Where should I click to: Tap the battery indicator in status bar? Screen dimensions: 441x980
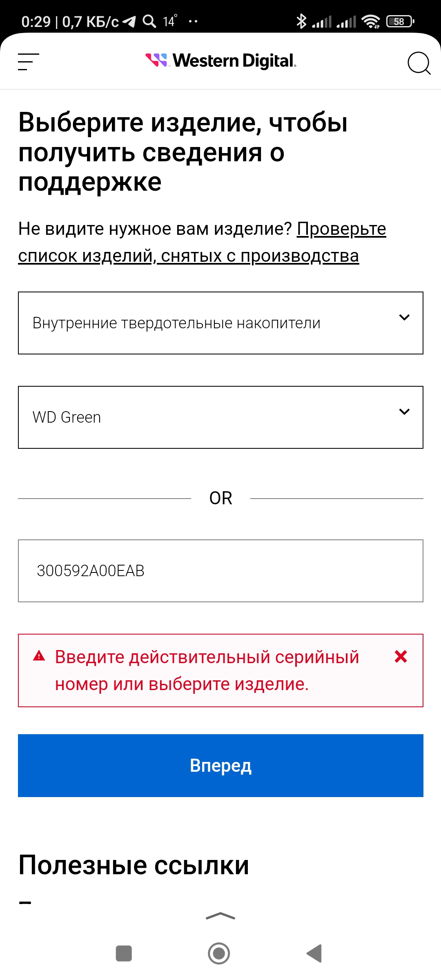(x=400, y=21)
